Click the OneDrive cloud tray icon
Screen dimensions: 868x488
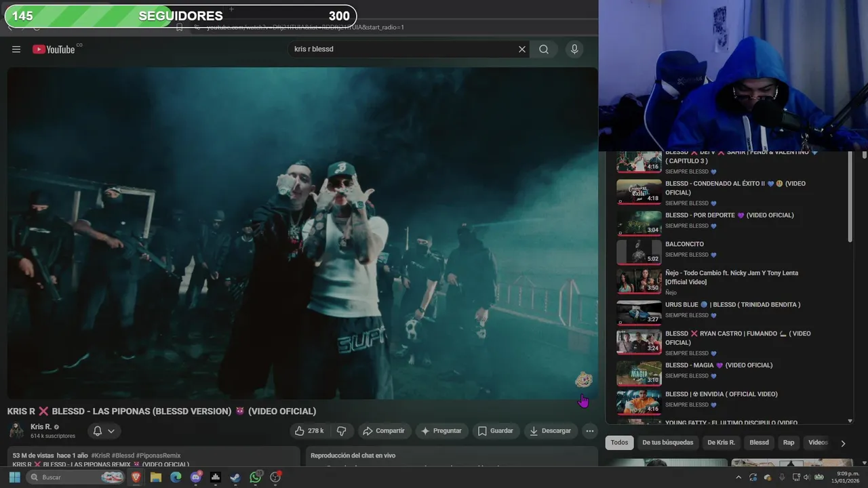tap(768, 477)
